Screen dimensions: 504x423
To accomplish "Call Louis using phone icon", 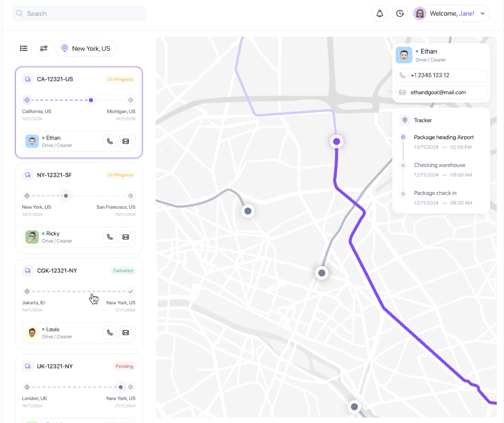I will pos(110,333).
